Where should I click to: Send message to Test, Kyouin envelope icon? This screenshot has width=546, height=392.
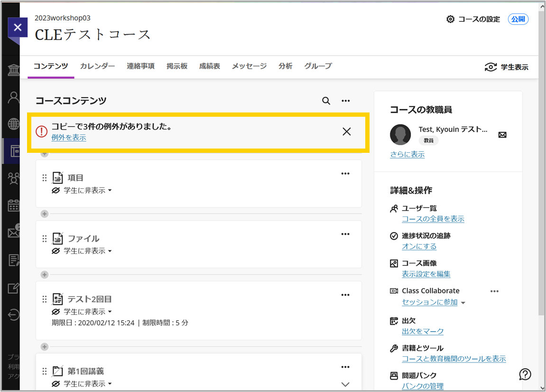tap(502, 135)
